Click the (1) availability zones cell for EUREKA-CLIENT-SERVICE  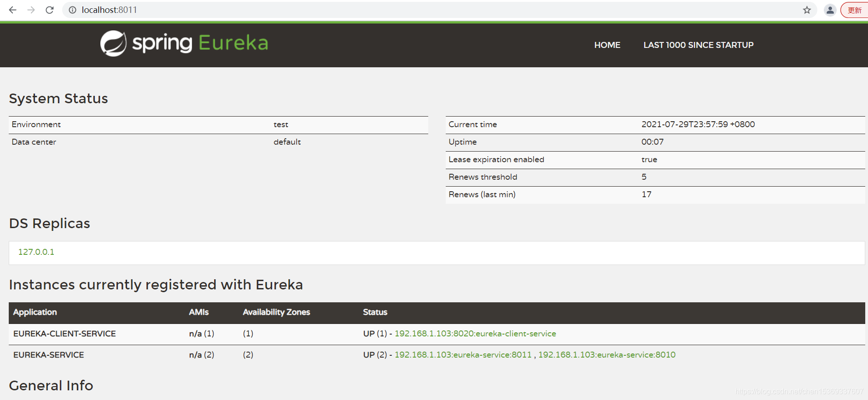pos(248,334)
